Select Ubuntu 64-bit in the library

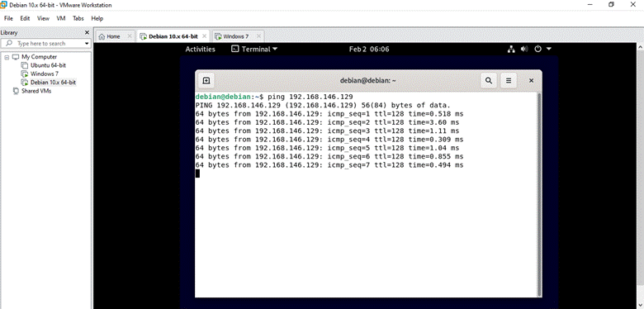point(48,65)
